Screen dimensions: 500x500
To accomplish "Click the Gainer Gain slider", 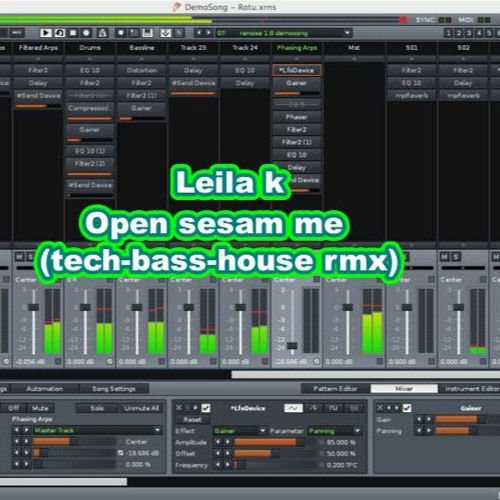I will (x=468, y=419).
